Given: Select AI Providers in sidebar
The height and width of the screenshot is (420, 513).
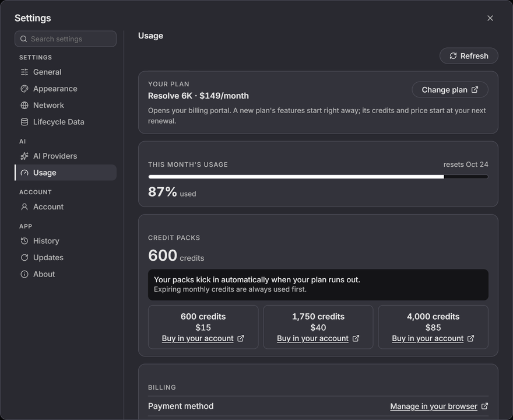Looking at the screenshot, I should [65, 156].
